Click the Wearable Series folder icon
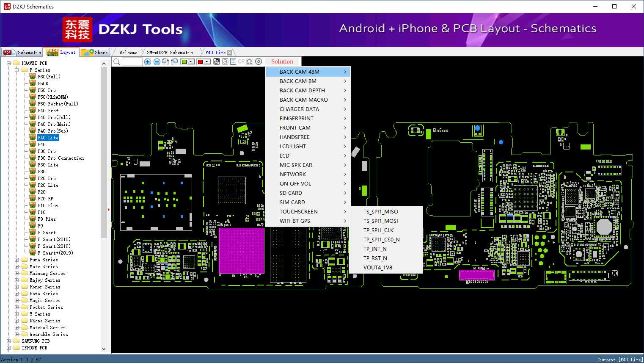644x363 pixels. [x=25, y=334]
